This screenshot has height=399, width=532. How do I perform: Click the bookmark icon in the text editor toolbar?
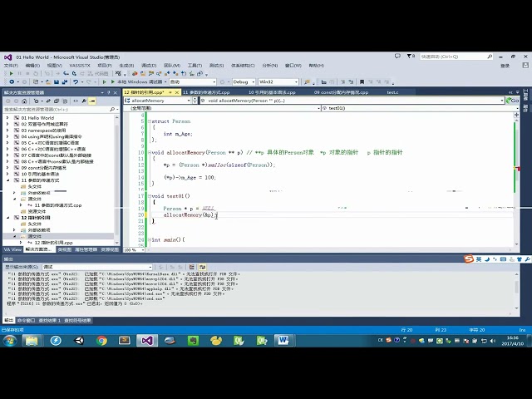point(362,81)
